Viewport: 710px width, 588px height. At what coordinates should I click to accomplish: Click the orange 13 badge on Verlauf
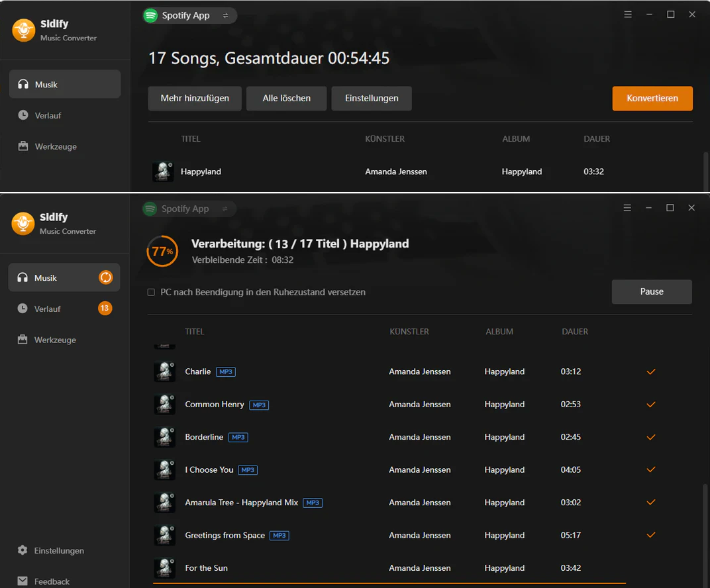105,309
